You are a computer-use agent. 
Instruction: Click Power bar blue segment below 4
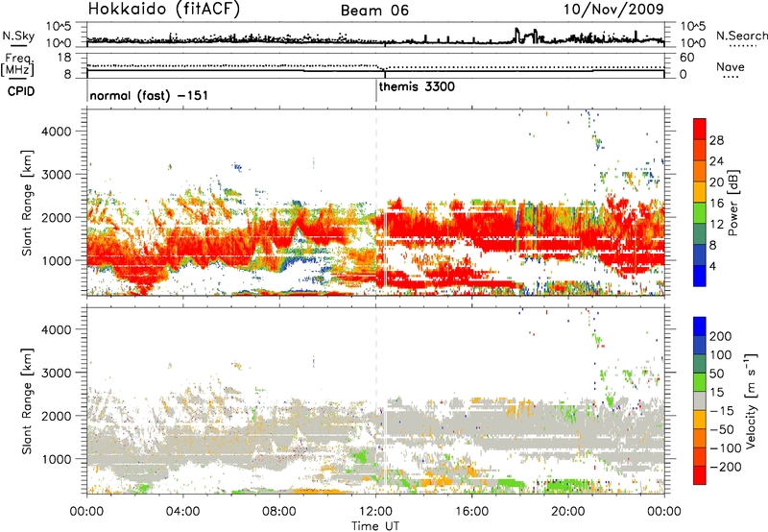700,276
